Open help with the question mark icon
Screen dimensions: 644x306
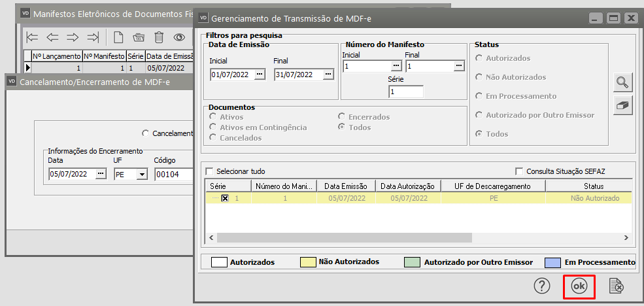(x=542, y=286)
